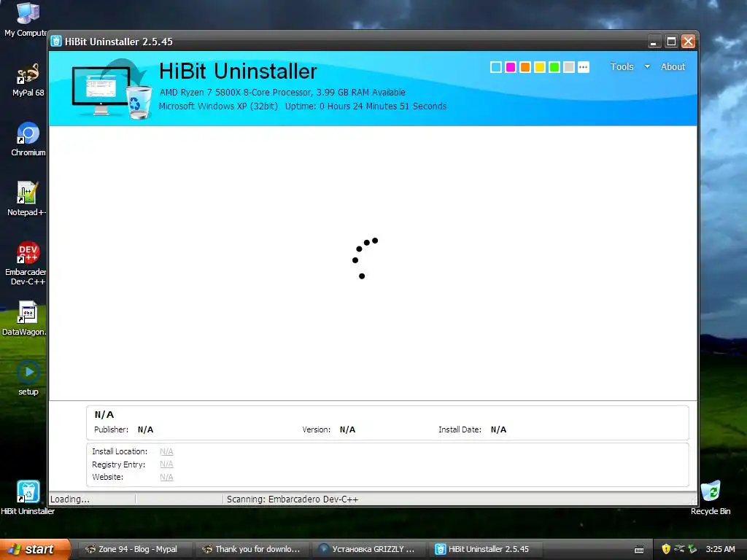Click the uptime text in the header
This screenshot has height=560, width=747.
click(x=365, y=106)
